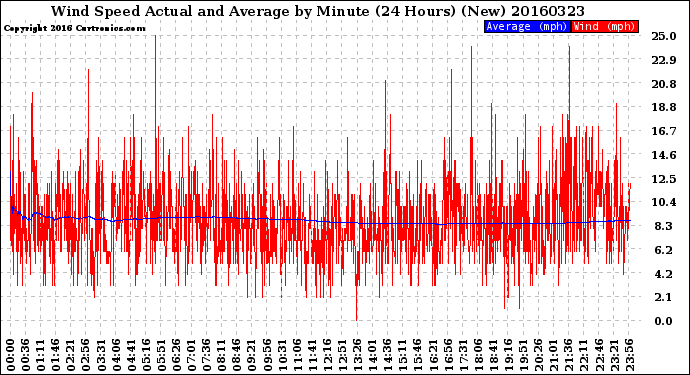Click the 16:21 time axis label

click(433, 355)
